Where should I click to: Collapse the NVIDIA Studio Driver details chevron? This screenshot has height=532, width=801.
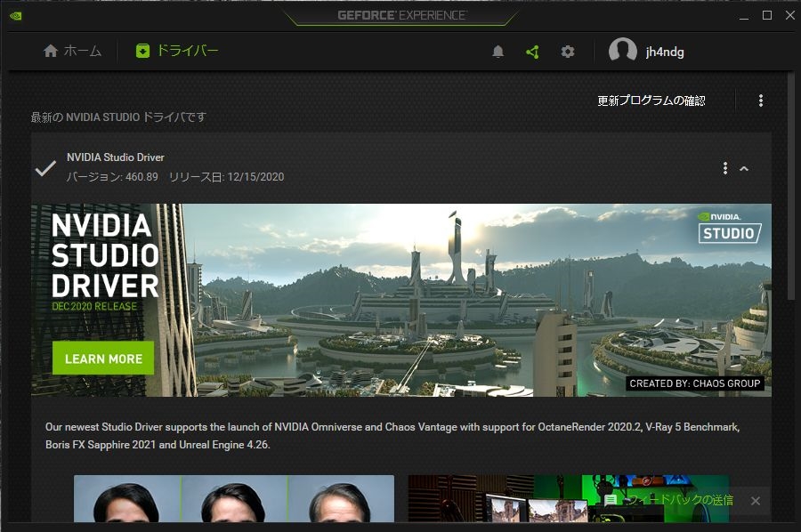744,168
